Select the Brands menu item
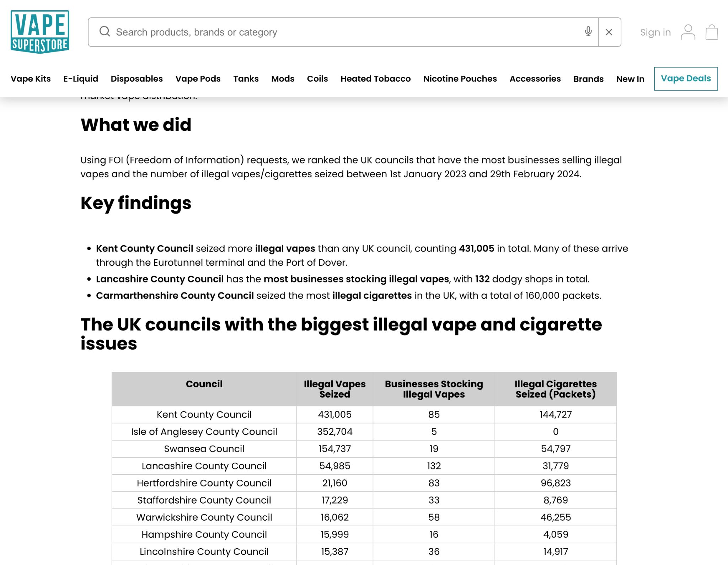728x565 pixels. click(588, 79)
